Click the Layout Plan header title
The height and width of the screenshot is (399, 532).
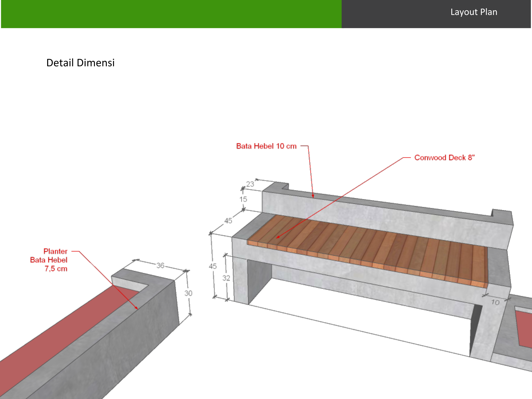[x=474, y=12]
